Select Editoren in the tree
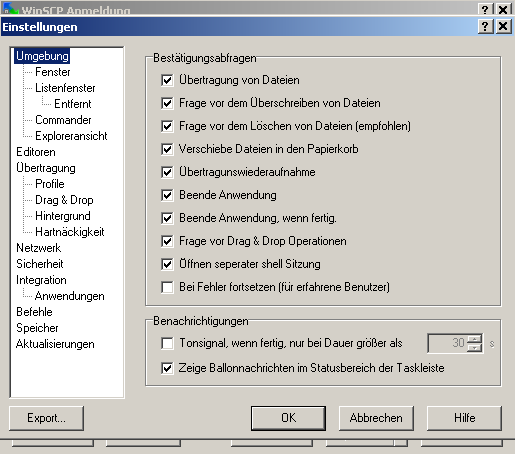Screen dimensions: 515x454 pyautogui.click(x=36, y=152)
